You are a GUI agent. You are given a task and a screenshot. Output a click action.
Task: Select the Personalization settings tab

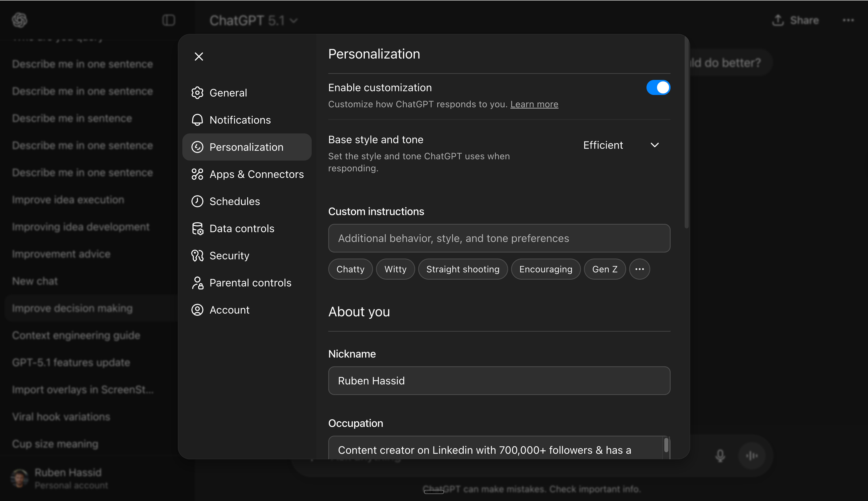tap(247, 147)
